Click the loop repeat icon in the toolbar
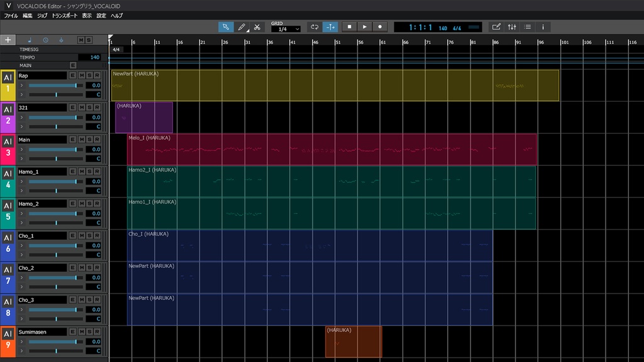Viewport: 644px width, 362px height. coord(314,27)
